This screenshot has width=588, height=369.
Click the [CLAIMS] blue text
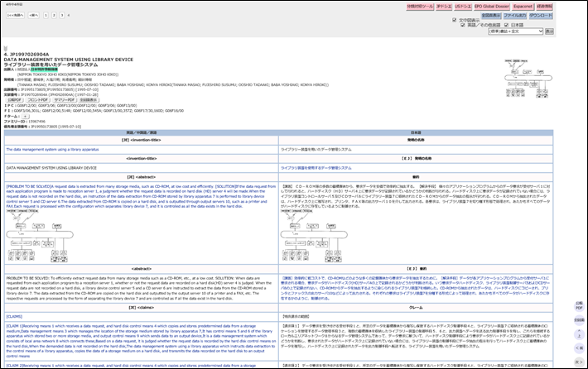(14, 317)
